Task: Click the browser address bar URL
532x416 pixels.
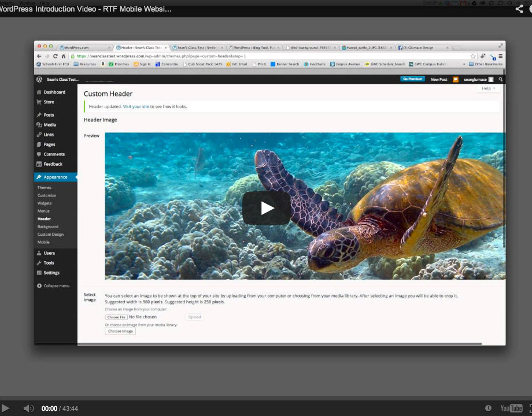Action: pos(161,56)
